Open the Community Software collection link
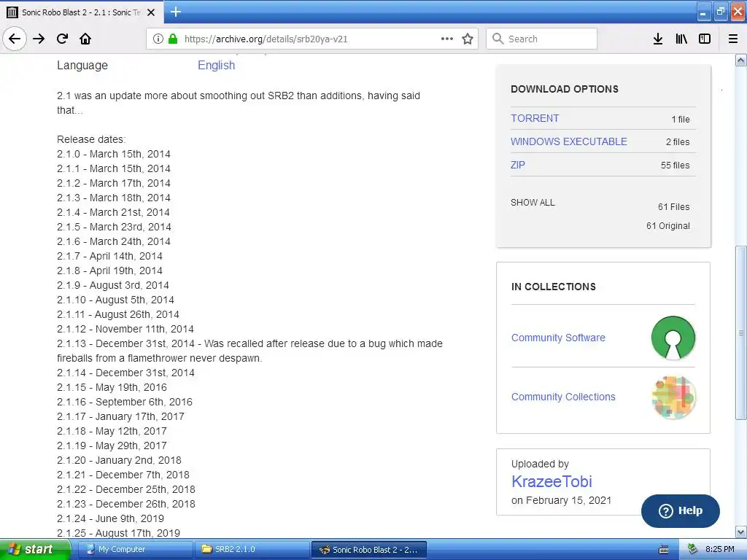 (558, 338)
